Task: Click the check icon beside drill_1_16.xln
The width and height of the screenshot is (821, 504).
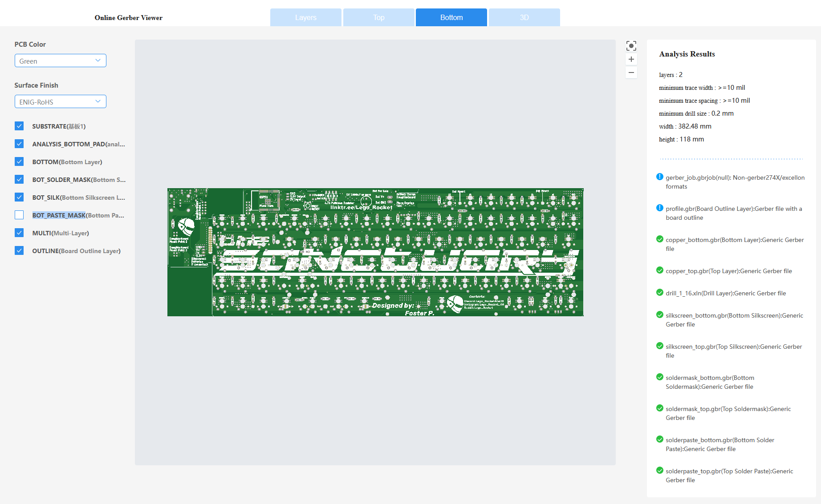Action: (659, 292)
